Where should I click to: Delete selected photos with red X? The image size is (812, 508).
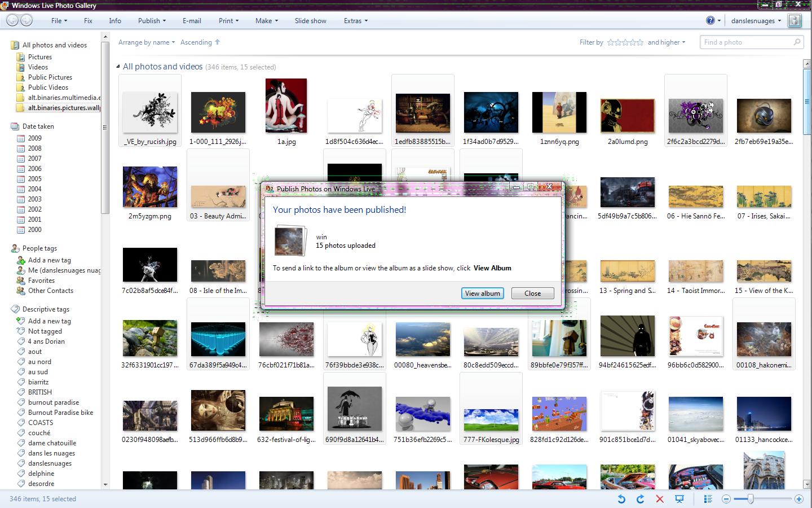point(660,499)
